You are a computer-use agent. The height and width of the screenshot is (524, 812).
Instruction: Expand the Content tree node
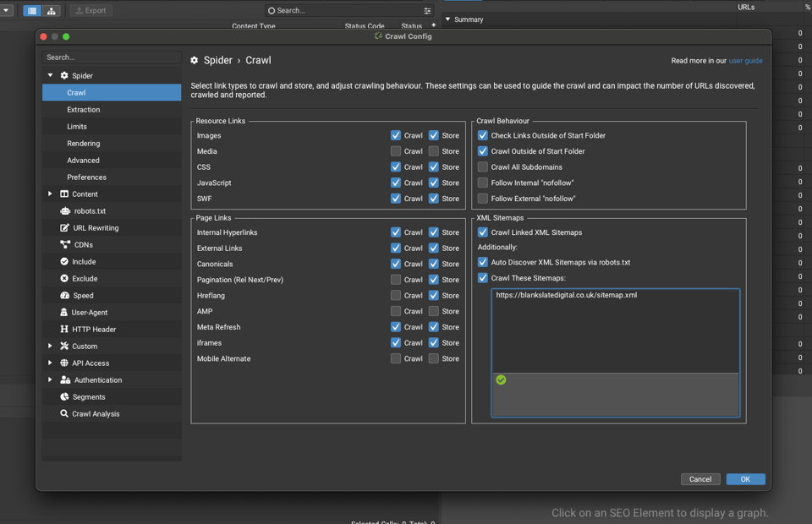click(50, 194)
